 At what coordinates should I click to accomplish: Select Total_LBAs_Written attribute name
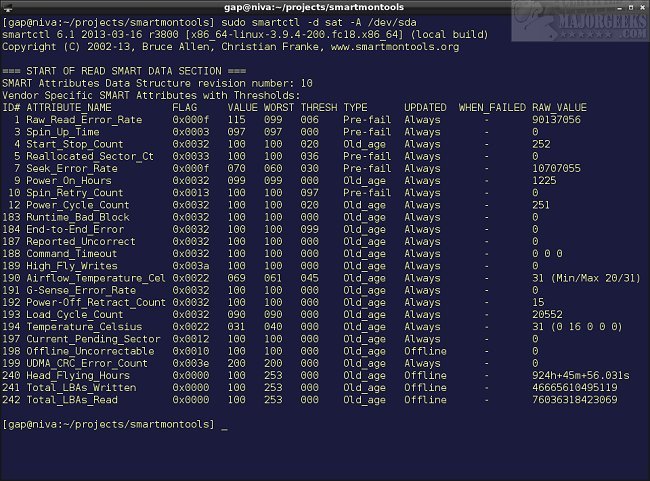[81, 388]
